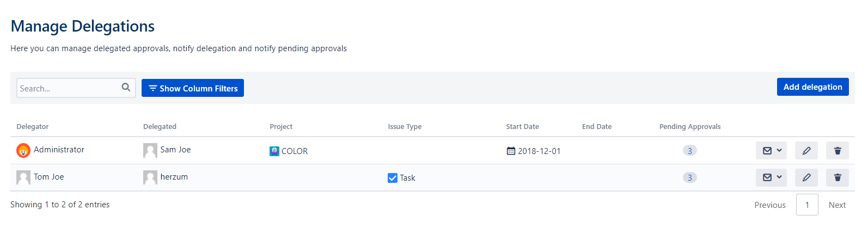The height and width of the screenshot is (234, 868).
Task: Select page 1 in pagination
Action: pos(807,205)
